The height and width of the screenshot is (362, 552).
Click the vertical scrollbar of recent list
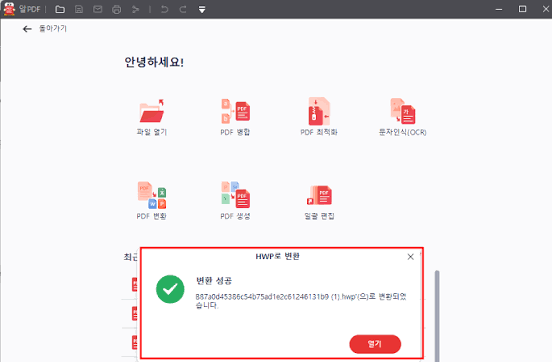click(x=437, y=316)
